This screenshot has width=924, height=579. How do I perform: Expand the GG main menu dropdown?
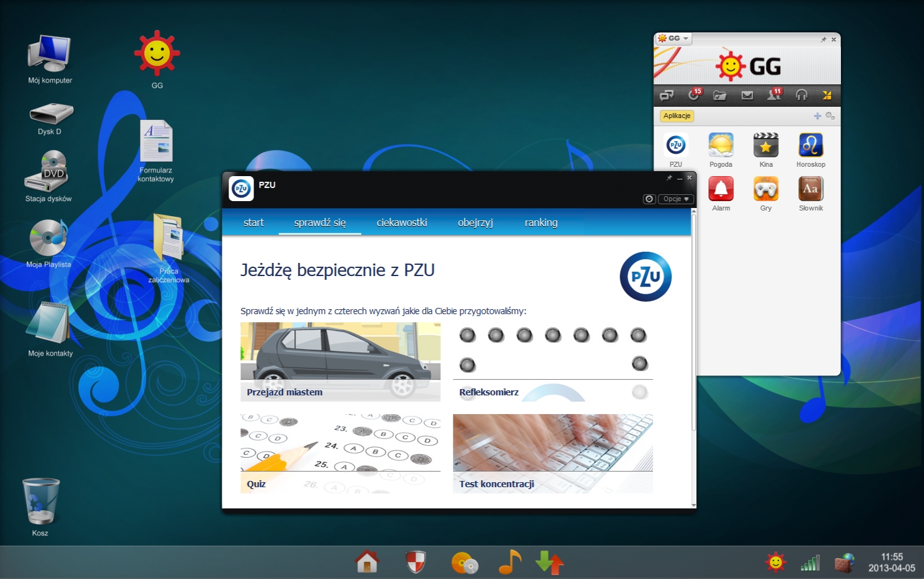pos(674,39)
